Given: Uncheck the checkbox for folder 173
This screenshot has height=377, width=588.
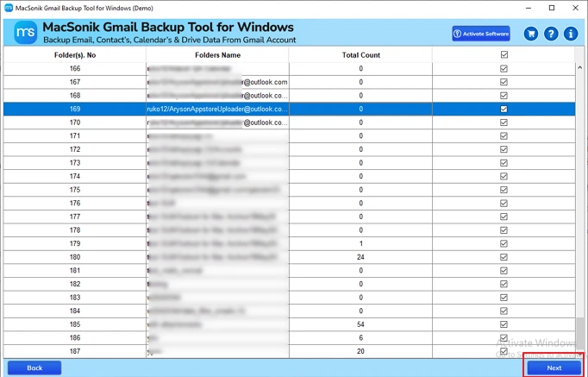Looking at the screenshot, I should coord(504,163).
